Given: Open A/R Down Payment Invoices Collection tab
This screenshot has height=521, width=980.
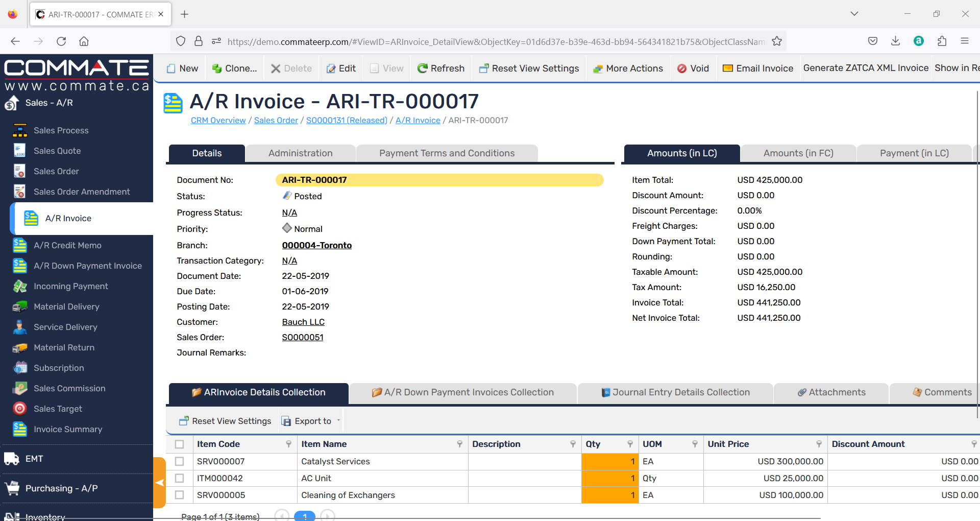Looking at the screenshot, I should coord(462,392).
